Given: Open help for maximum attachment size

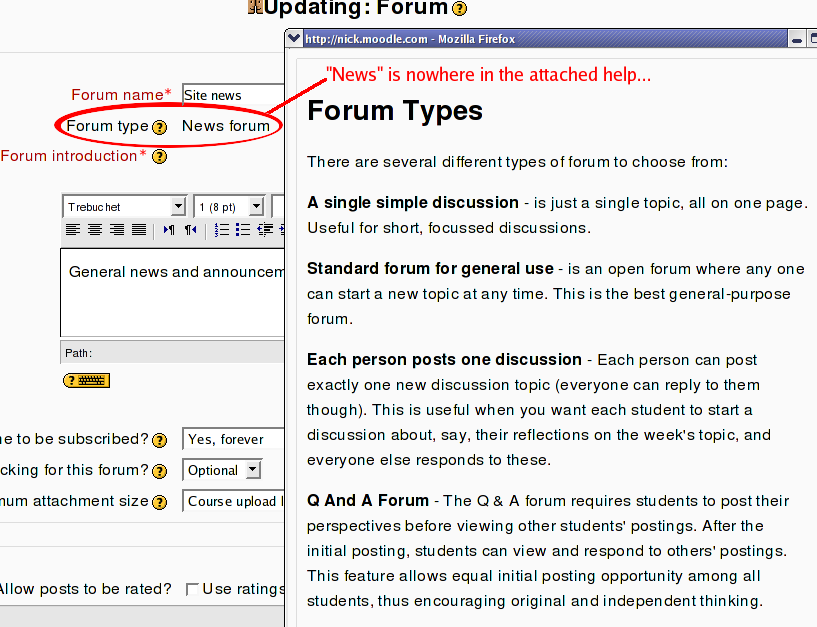Looking at the screenshot, I should (x=159, y=502).
